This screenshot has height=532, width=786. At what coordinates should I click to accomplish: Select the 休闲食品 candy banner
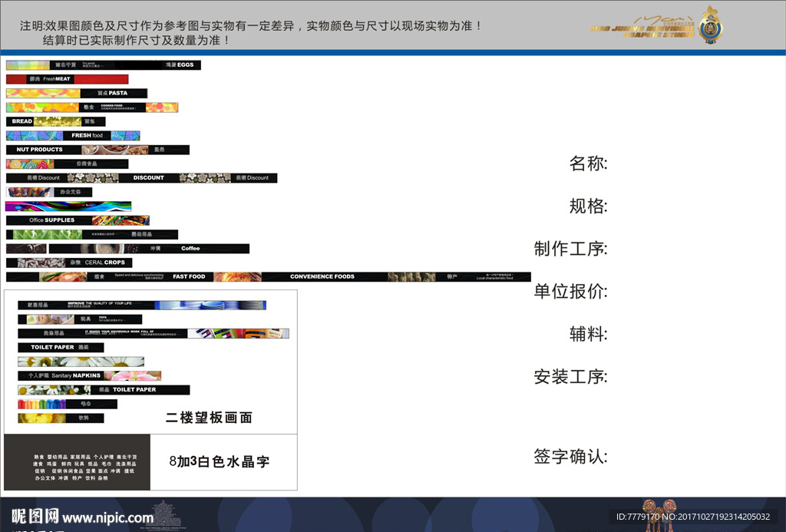coord(68,164)
